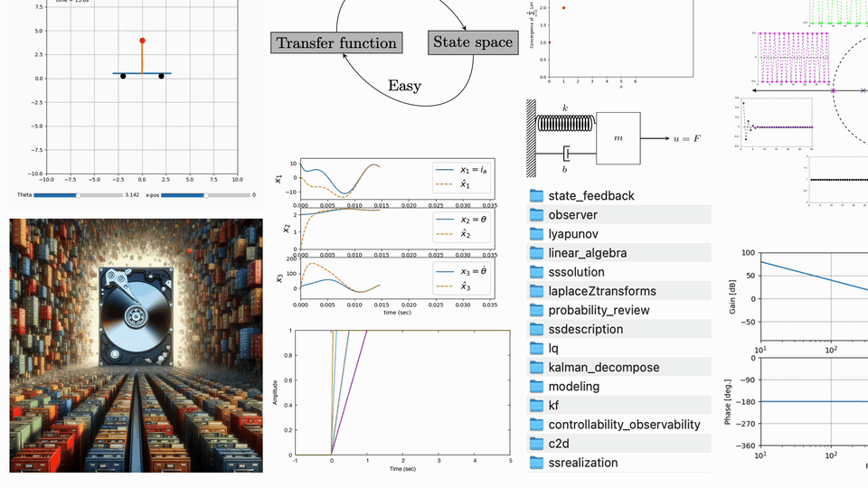This screenshot has height=488, width=868.
Task: Click the Amplitude axis label
Action: [275, 392]
